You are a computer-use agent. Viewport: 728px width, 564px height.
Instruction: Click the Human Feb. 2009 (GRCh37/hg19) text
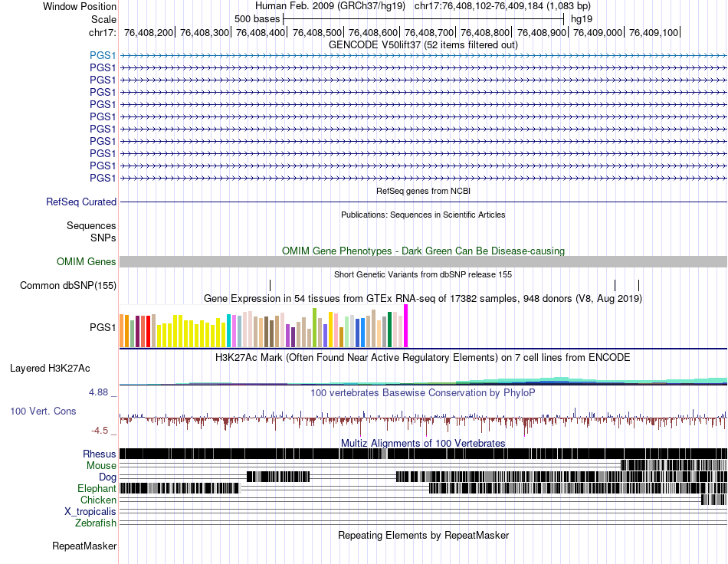[x=330, y=6]
